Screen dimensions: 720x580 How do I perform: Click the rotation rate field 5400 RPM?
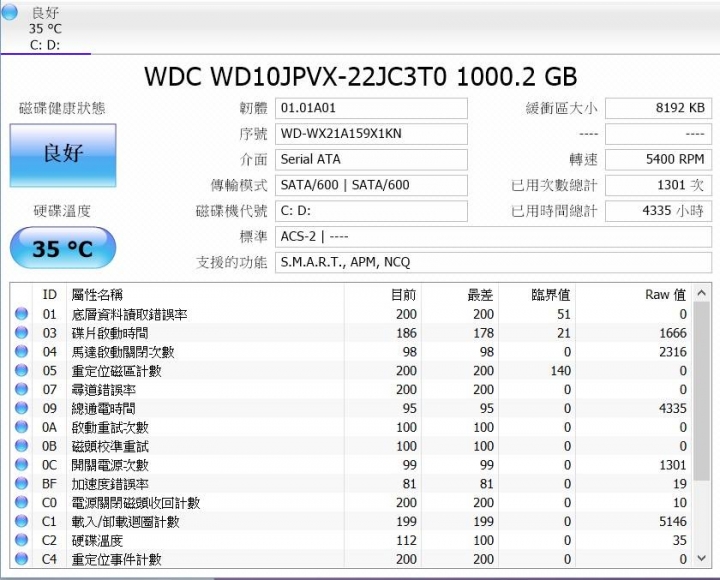pos(658,159)
